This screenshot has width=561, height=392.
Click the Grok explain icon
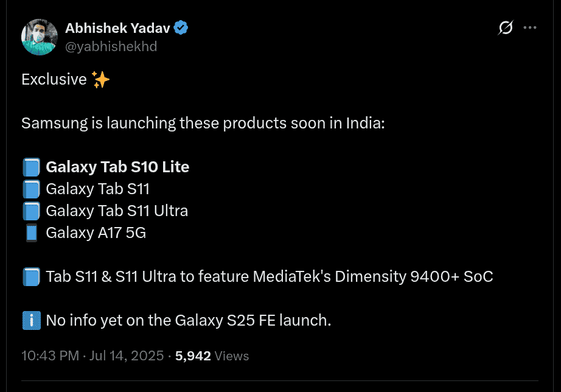tap(505, 28)
